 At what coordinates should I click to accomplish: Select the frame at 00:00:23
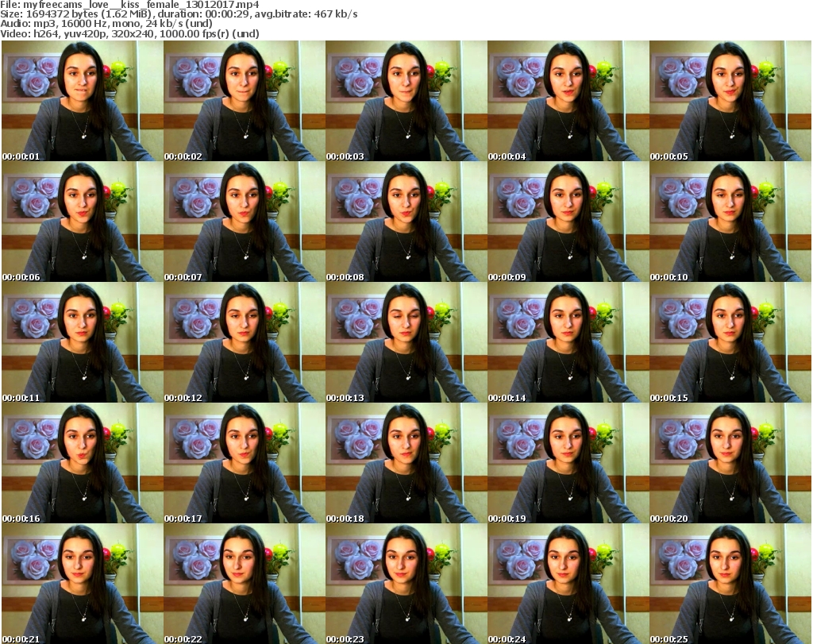click(x=406, y=584)
